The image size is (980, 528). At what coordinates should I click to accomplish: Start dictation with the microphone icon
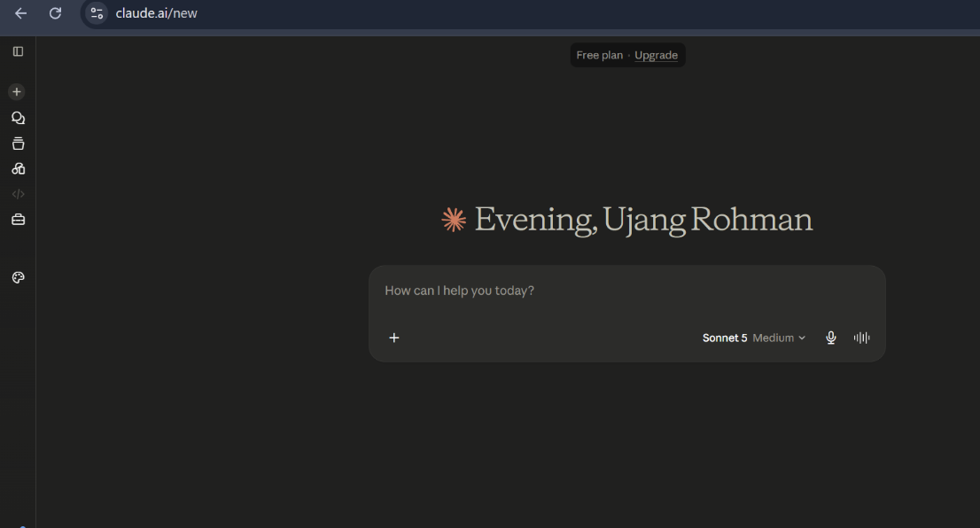click(x=830, y=338)
